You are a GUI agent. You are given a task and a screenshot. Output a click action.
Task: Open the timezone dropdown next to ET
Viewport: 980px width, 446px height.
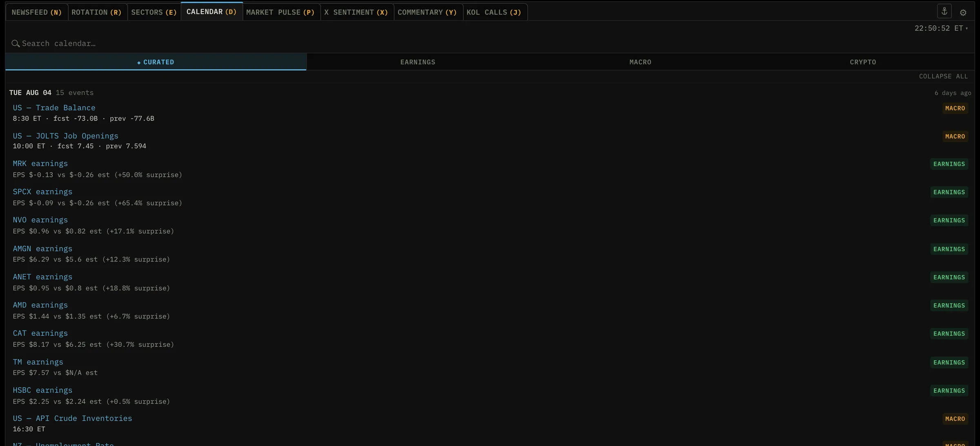tap(967, 29)
